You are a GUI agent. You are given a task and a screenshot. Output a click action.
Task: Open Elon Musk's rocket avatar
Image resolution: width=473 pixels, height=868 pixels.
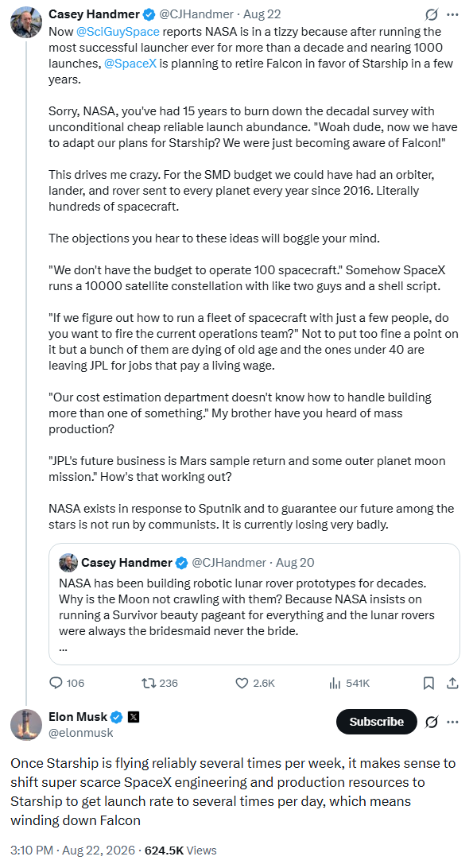26,724
